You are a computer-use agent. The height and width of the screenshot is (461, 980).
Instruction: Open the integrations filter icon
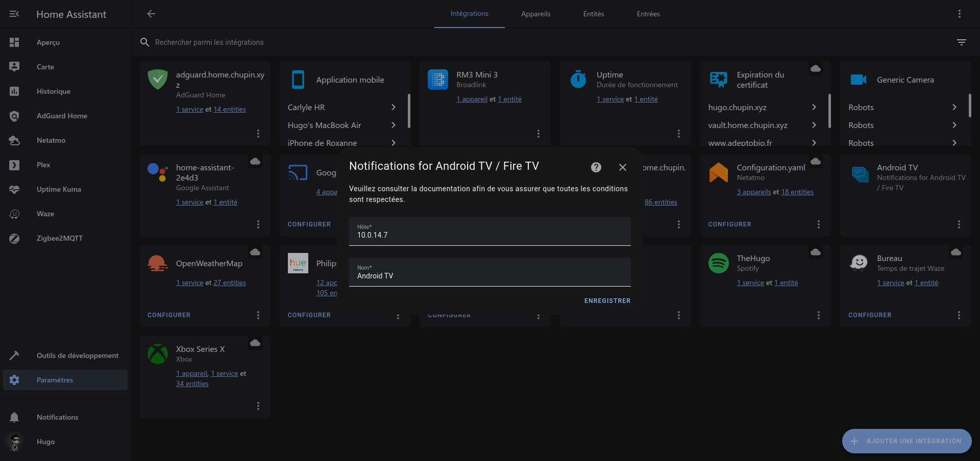click(962, 42)
